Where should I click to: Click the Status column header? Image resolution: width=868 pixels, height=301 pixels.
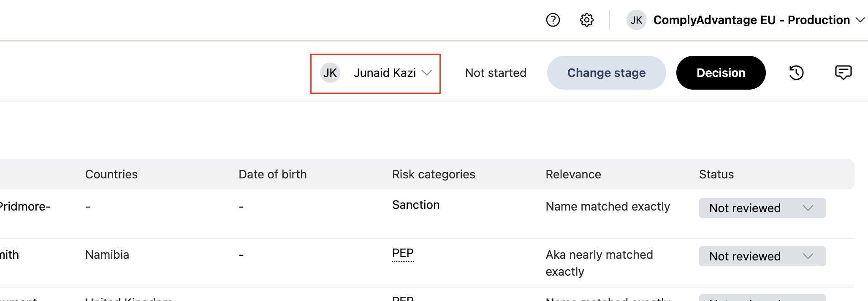pos(716,174)
